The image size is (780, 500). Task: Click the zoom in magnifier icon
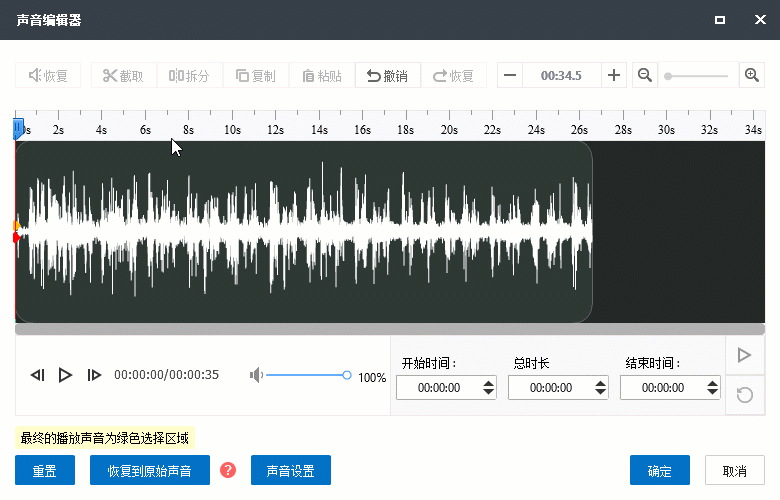click(752, 75)
